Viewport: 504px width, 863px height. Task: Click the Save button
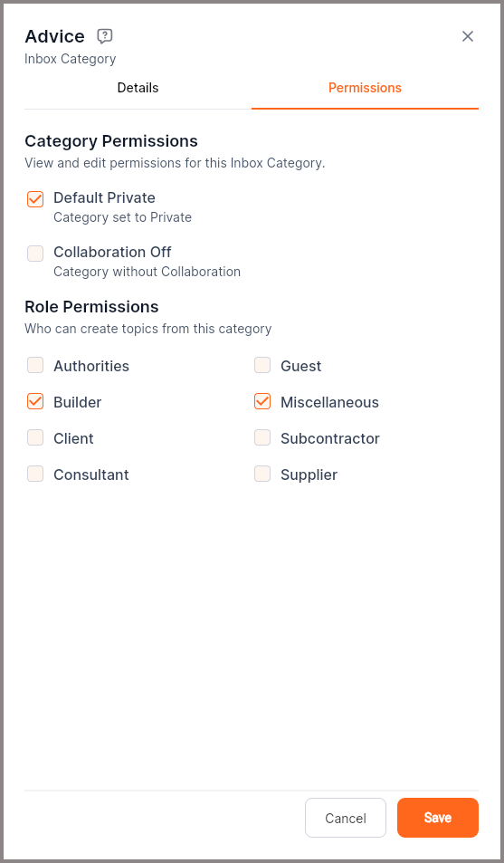point(438,818)
